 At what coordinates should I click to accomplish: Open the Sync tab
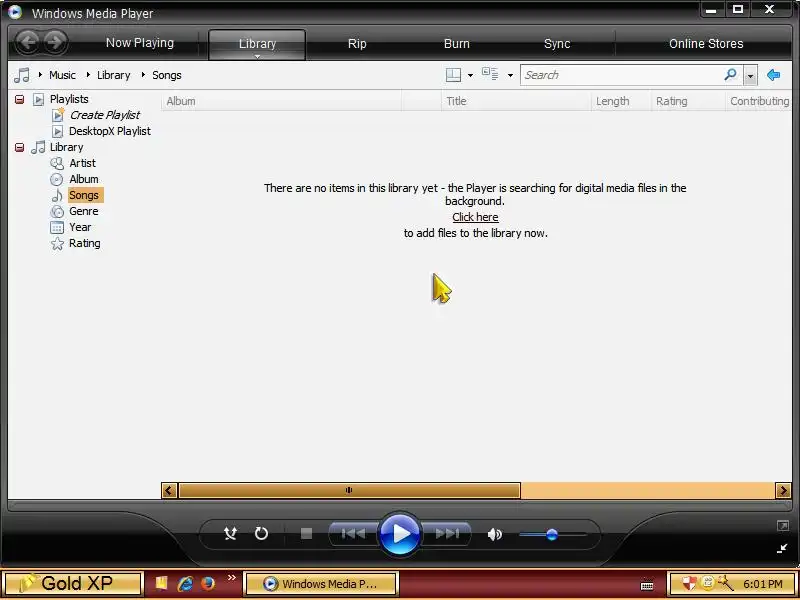click(557, 44)
